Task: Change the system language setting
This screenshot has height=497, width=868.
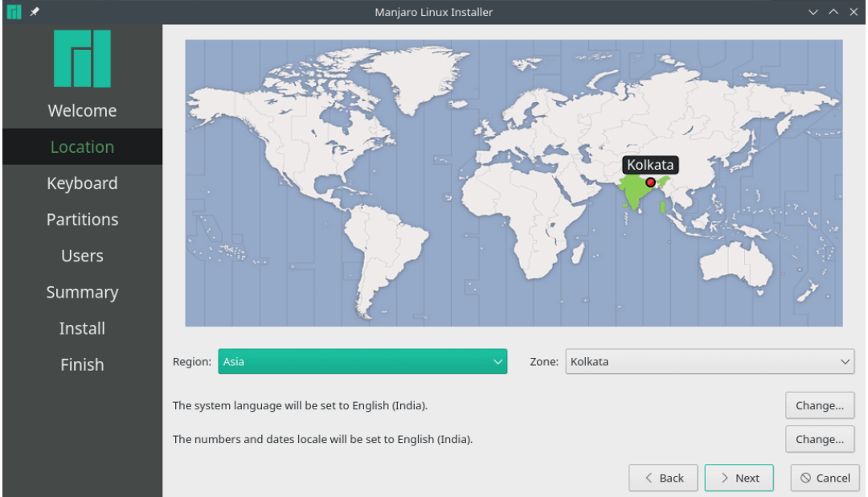Action: pyautogui.click(x=819, y=406)
